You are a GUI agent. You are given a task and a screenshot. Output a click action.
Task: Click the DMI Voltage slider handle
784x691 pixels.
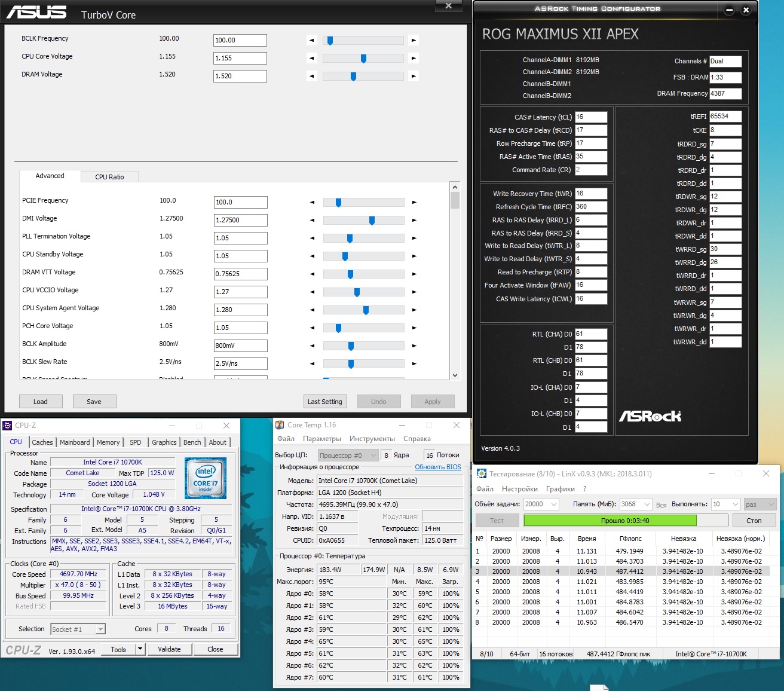372,221
